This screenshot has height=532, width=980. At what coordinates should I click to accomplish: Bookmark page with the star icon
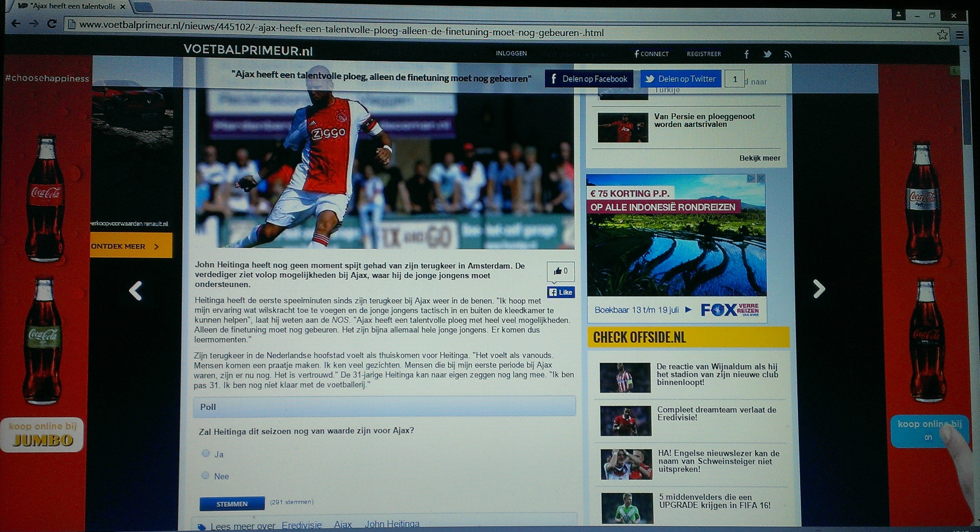[x=942, y=35]
